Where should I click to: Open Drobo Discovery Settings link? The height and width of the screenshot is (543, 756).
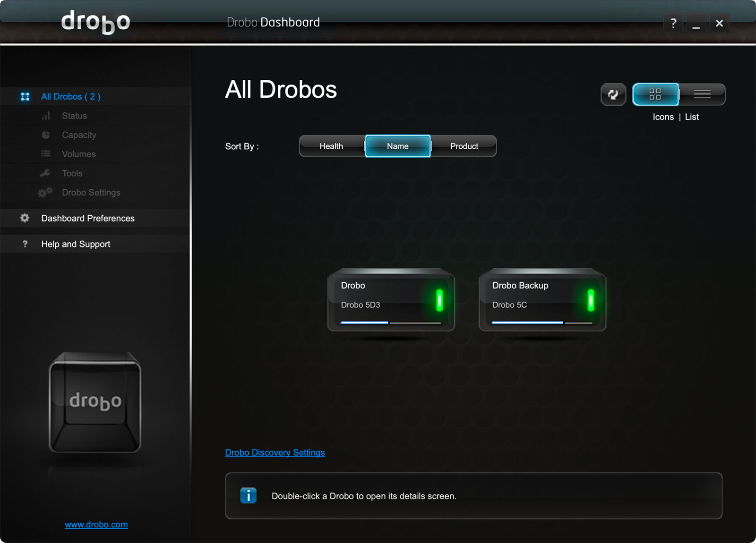pos(275,452)
